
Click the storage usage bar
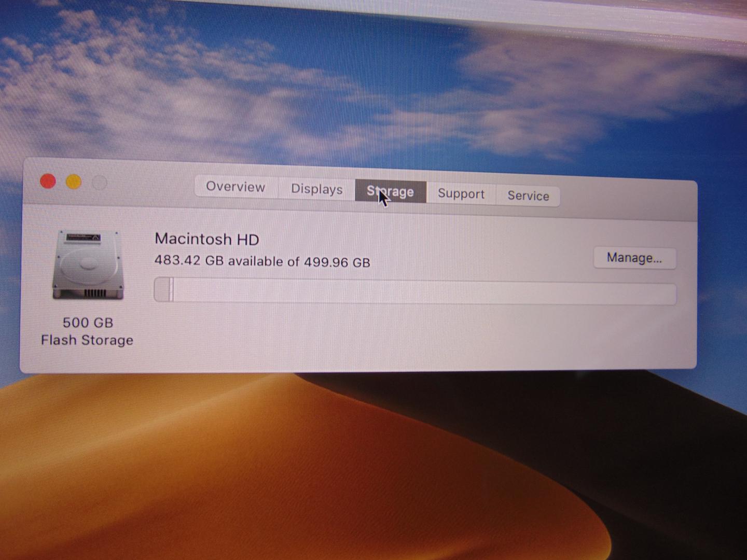point(415,291)
